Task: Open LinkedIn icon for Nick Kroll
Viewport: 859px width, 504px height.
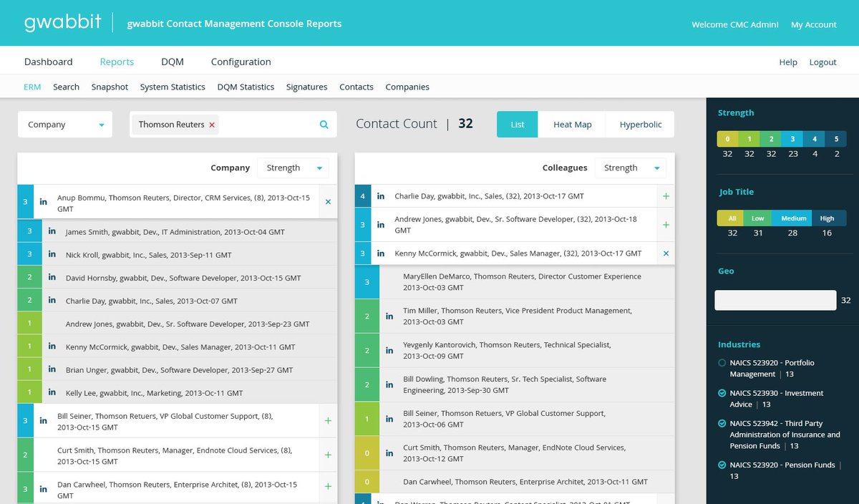Action: [x=52, y=254]
